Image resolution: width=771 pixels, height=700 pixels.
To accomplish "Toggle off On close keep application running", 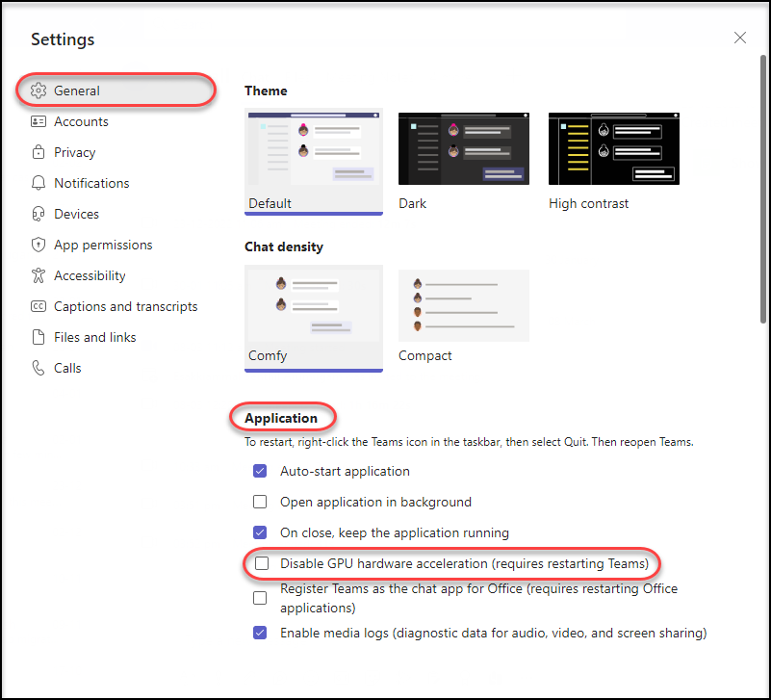I will (x=260, y=532).
